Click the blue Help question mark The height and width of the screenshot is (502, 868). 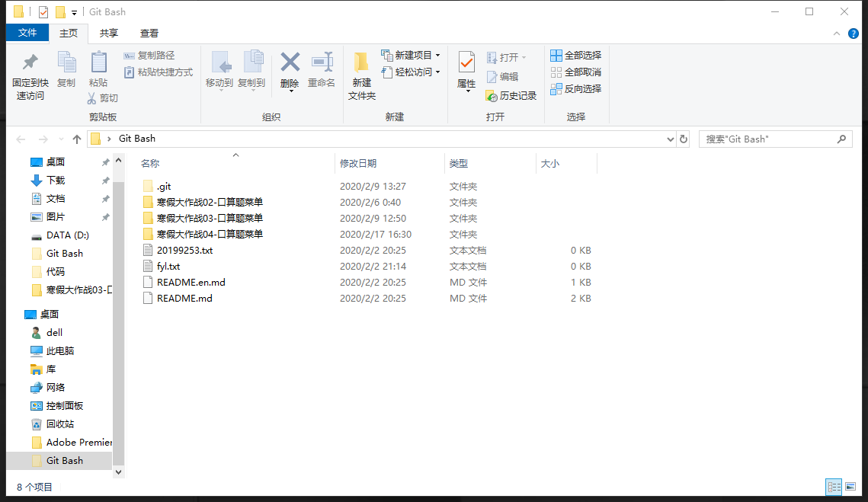point(853,34)
